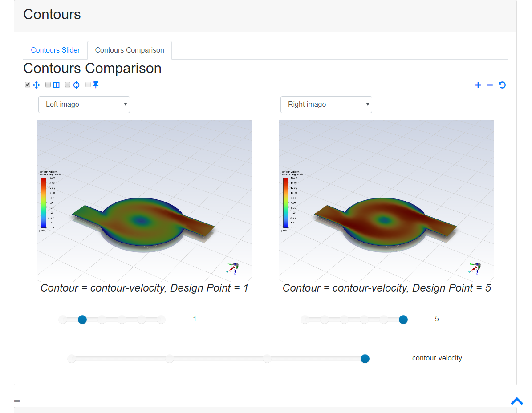Collapse the section using the upward chevron

[x=517, y=401]
